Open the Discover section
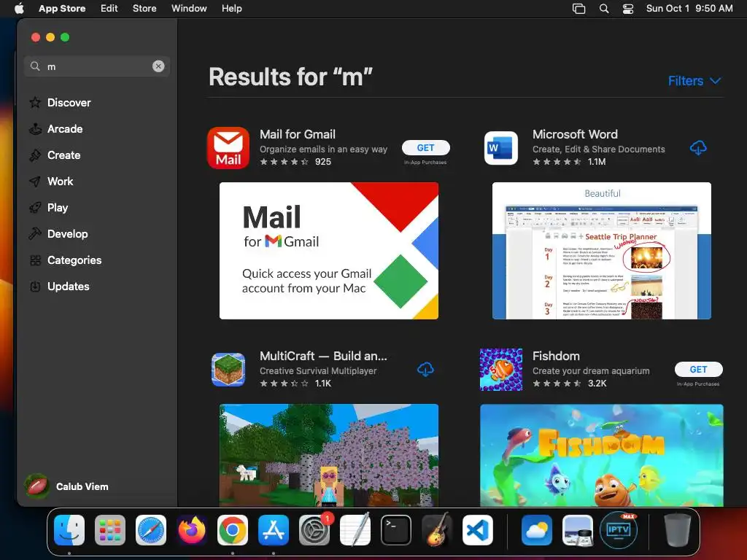The height and width of the screenshot is (560, 747). [x=69, y=103]
